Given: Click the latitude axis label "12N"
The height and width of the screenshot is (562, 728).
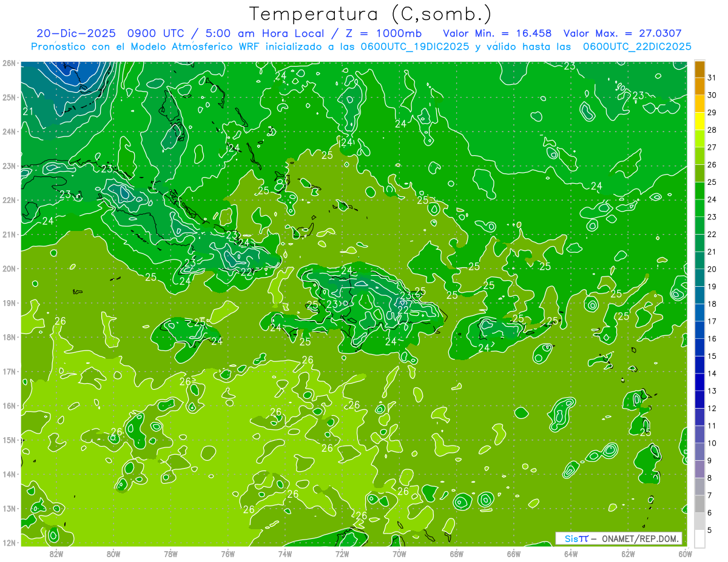Looking at the screenshot, I should (9, 543).
